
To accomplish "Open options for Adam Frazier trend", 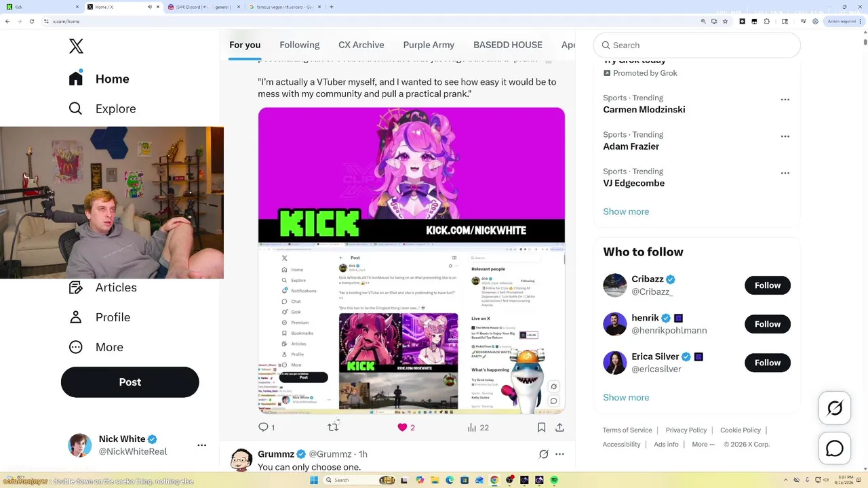I will click(x=785, y=136).
